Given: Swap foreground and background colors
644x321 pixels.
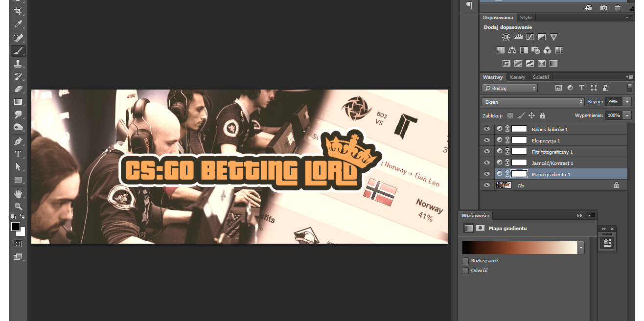Looking at the screenshot, I should coord(22,216).
